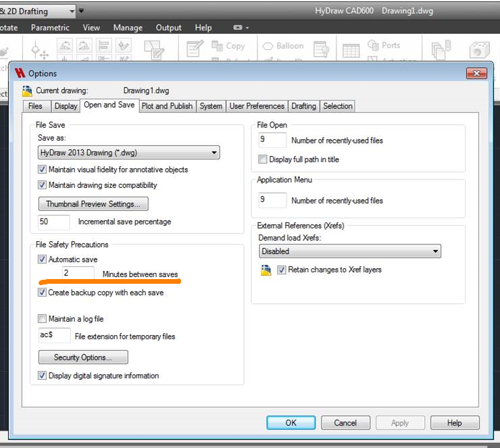Screen dimensions: 500x448
Task: Click Thumbnail Preview Settings button
Action: tap(93, 204)
